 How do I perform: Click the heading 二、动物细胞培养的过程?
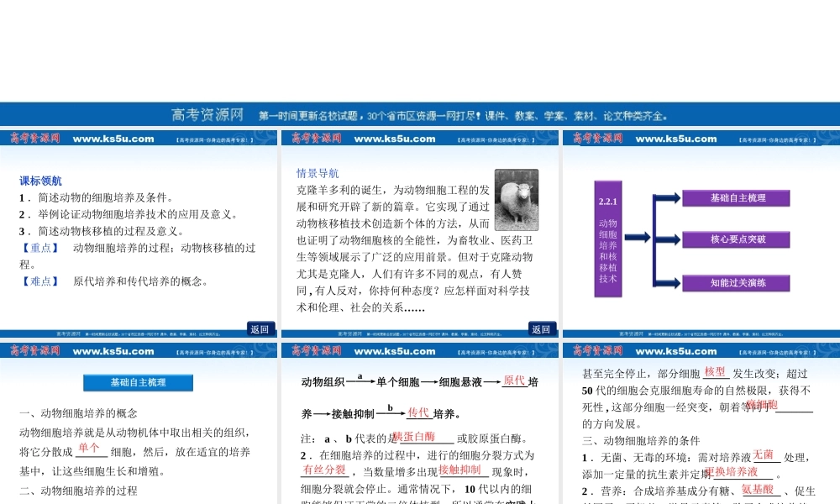pyautogui.click(x=78, y=491)
